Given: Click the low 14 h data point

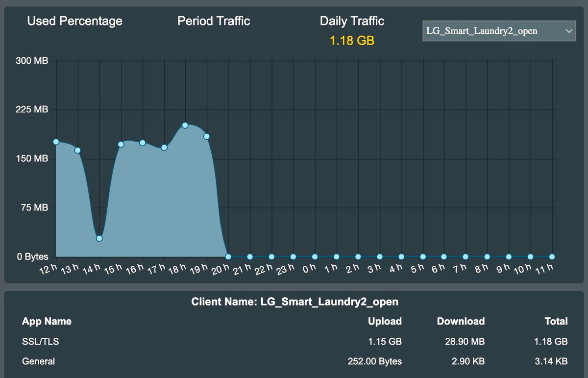Looking at the screenshot, I should click(99, 238).
